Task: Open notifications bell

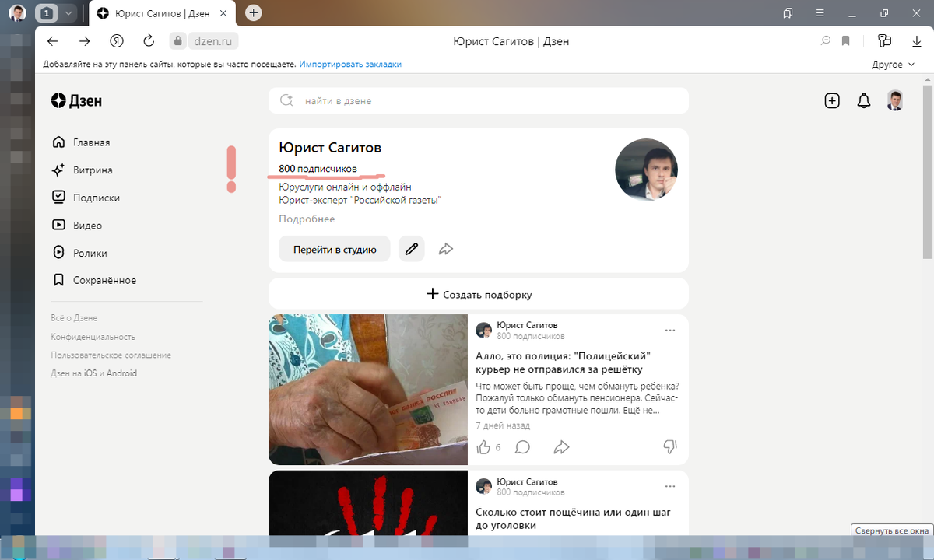Action: (x=863, y=100)
